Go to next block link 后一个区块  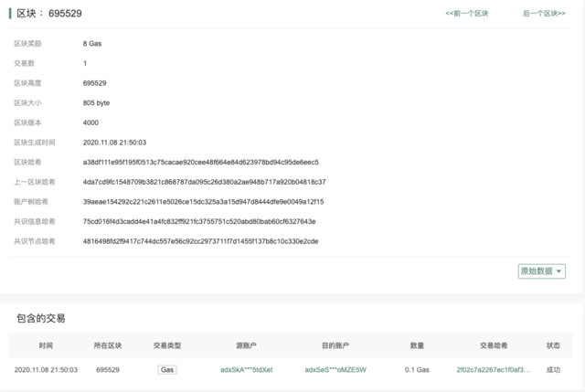(x=544, y=14)
